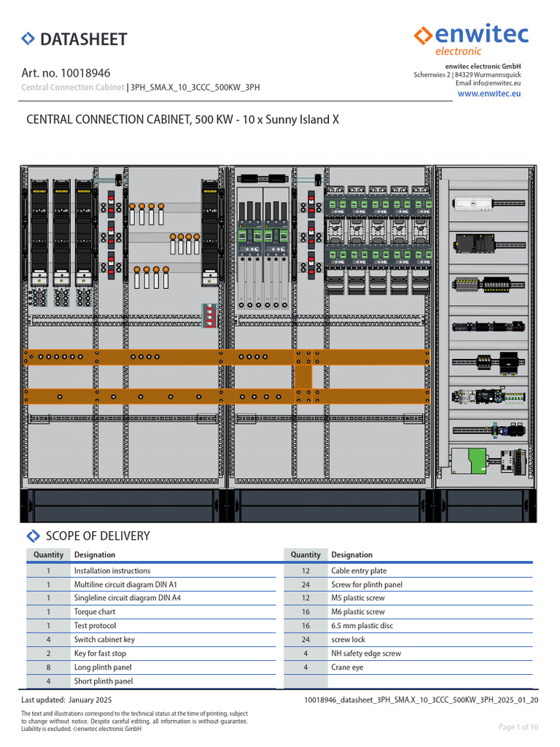Select the M5 plastic screw entry
Image resolution: width=560 pixels, height=747 pixels.
point(357,598)
